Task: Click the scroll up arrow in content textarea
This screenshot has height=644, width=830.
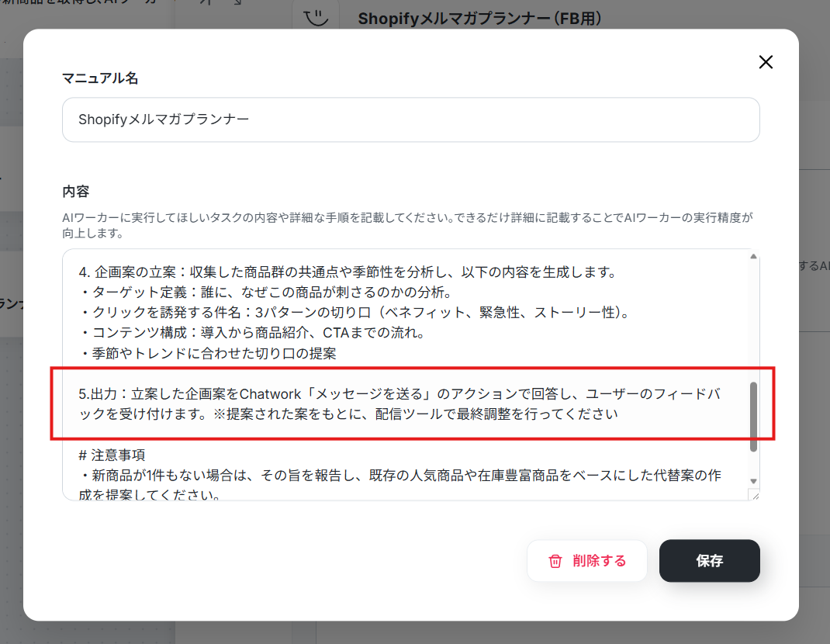Action: 753,256
